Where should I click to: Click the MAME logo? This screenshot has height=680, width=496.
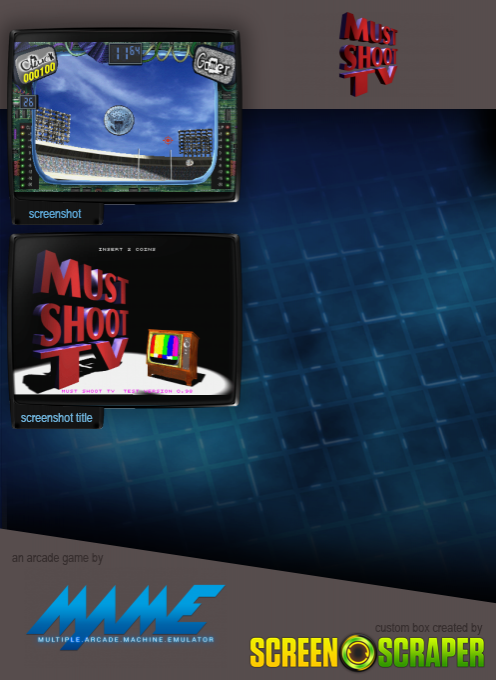coord(126,617)
